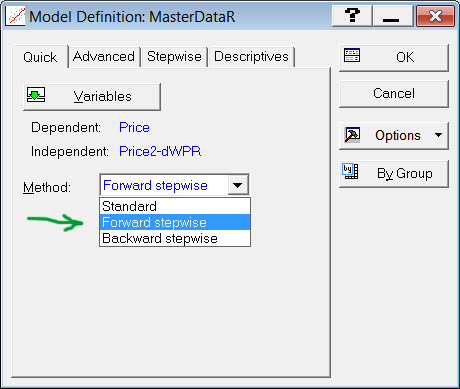Select the Quick tab
Screen dimensions: 460x389
click(x=40, y=57)
